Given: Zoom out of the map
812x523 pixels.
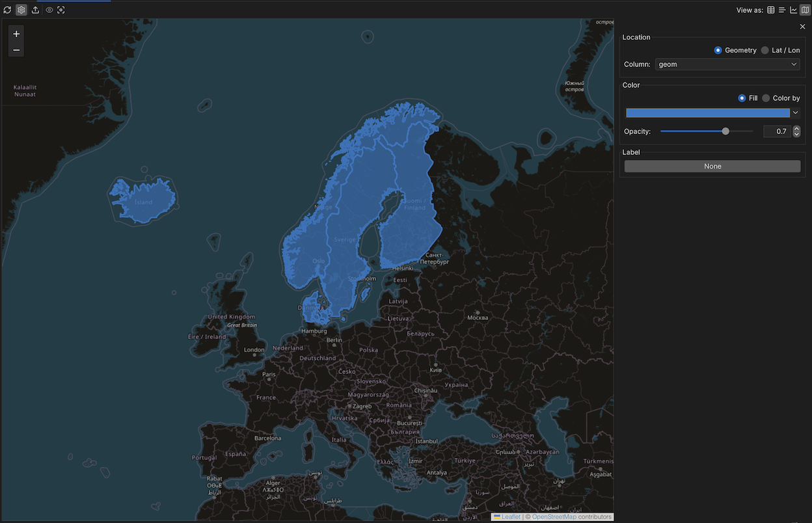Looking at the screenshot, I should (x=16, y=49).
